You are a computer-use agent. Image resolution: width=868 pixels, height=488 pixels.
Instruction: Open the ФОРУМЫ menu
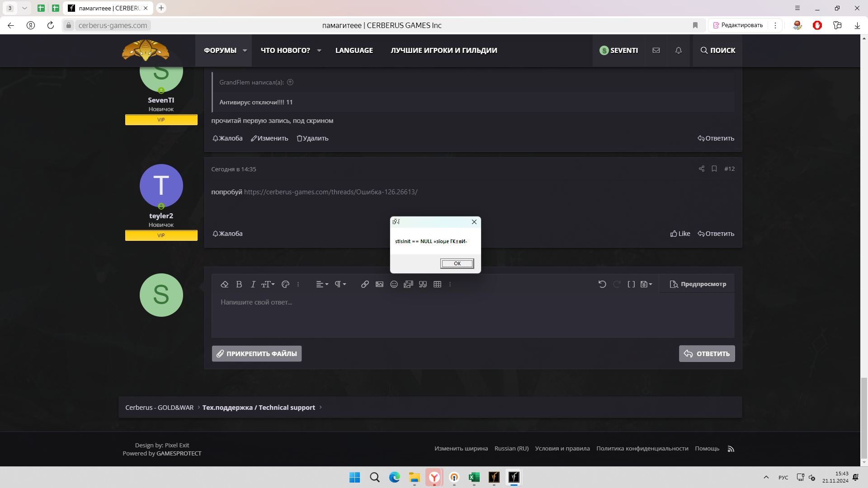pos(220,51)
